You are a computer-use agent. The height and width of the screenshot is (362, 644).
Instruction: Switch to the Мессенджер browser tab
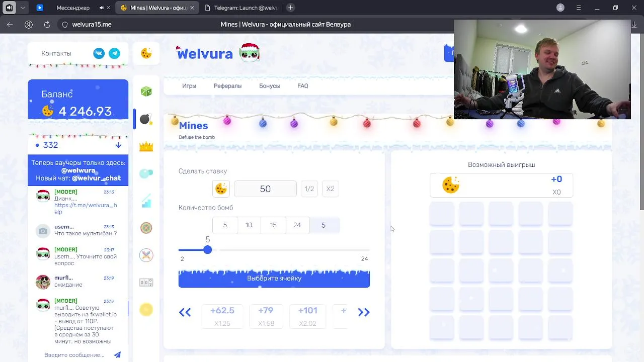coord(72,8)
